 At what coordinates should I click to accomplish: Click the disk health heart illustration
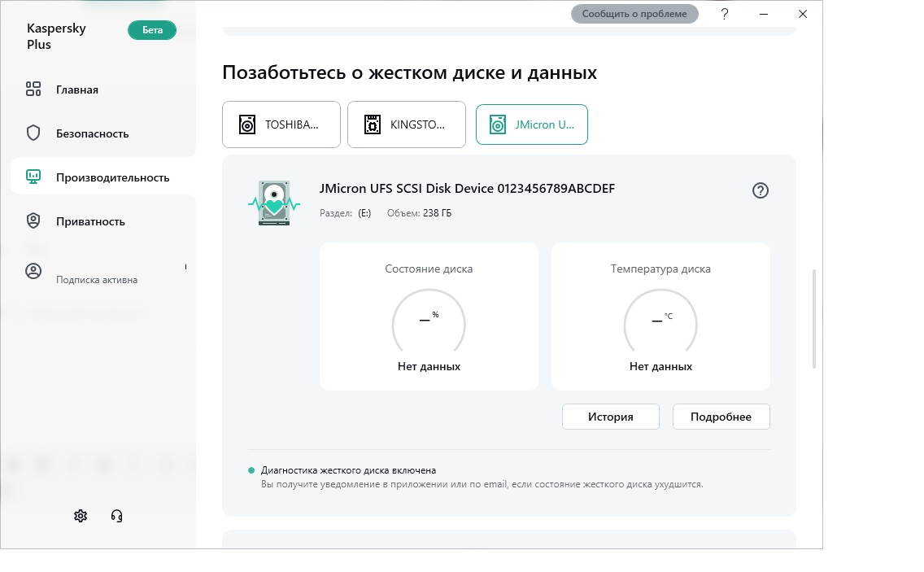coord(274,203)
